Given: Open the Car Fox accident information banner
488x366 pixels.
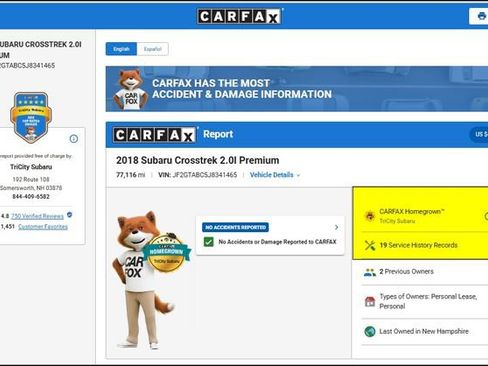Looking at the screenshot, I should coord(297,89).
